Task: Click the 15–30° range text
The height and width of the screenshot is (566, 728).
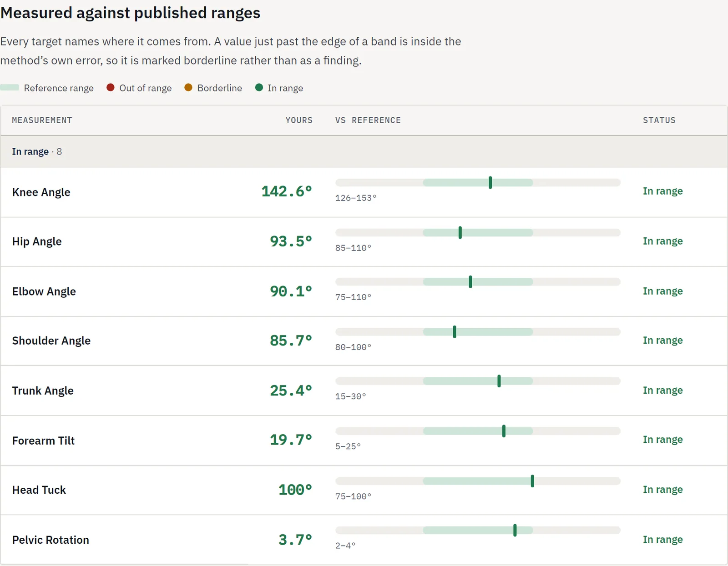Action: point(350,396)
